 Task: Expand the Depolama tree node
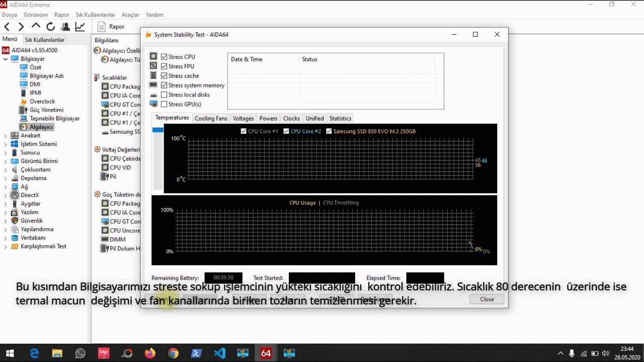click(6, 178)
